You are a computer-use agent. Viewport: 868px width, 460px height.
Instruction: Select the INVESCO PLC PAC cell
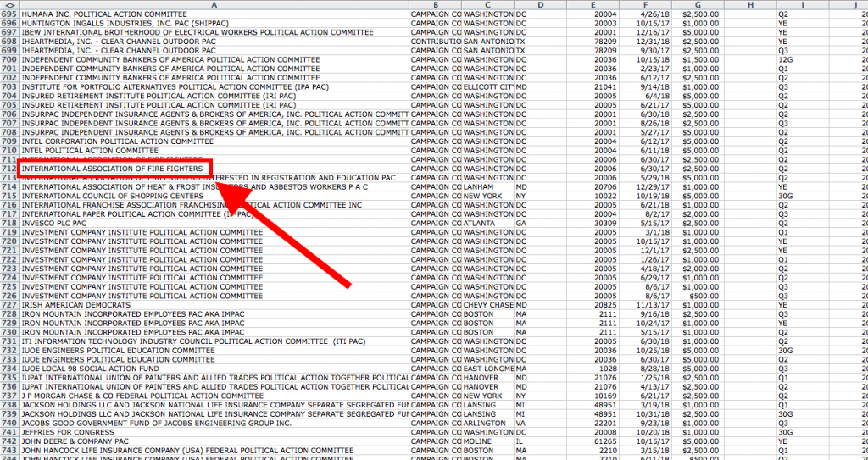click(x=214, y=223)
